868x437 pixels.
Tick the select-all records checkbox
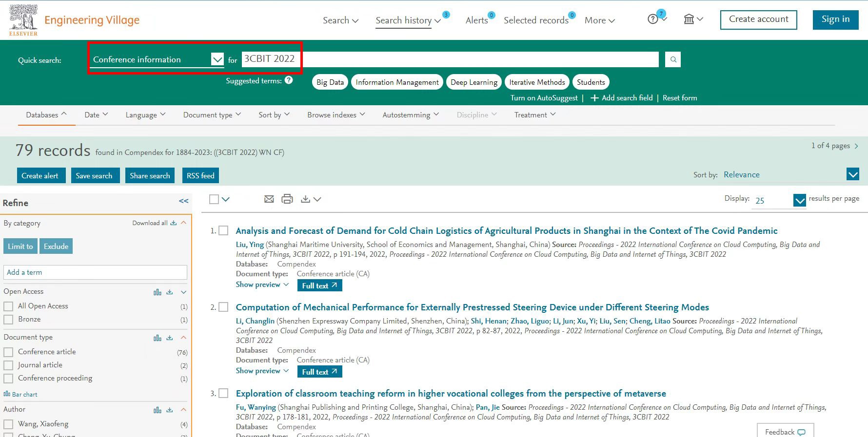click(x=214, y=199)
